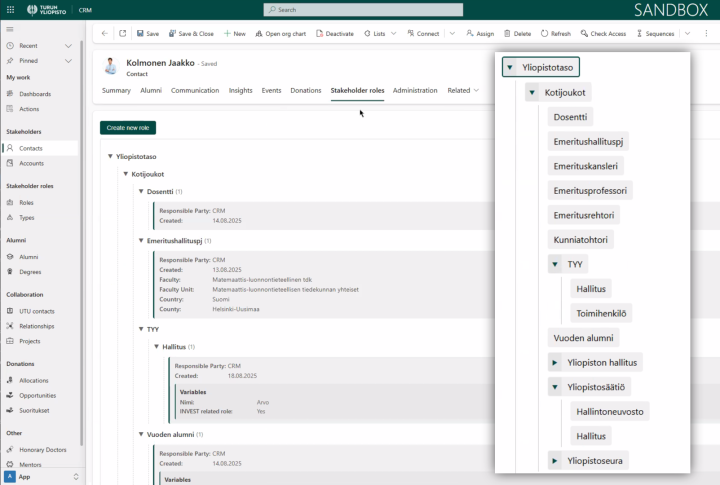Viewport: 720px width, 485px height.
Task: Click Check Access
Action: pos(603,34)
